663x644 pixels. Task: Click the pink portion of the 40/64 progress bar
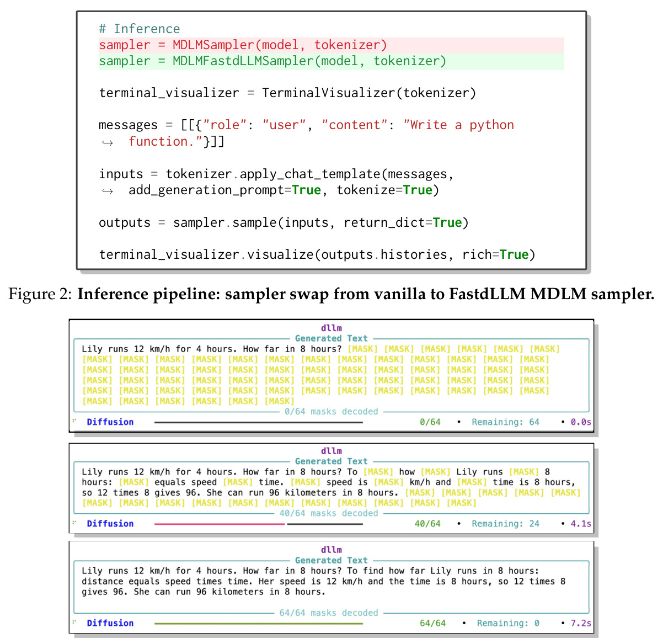coord(220,524)
